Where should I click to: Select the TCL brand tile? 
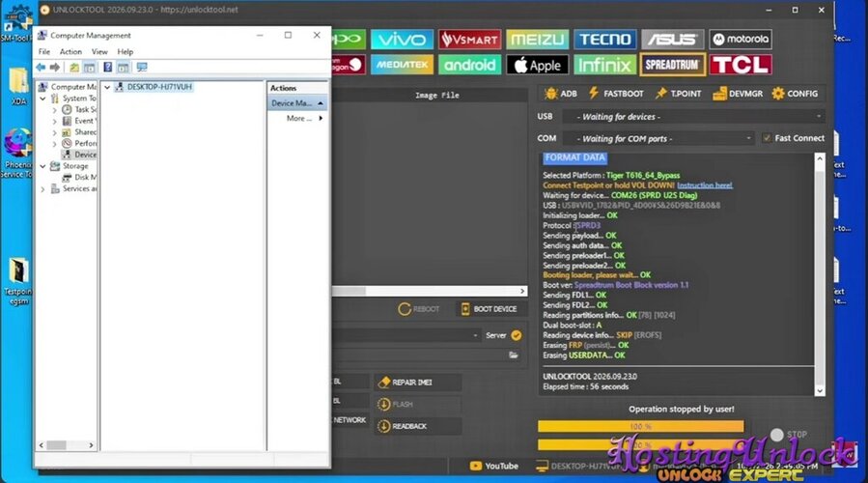[x=741, y=65]
